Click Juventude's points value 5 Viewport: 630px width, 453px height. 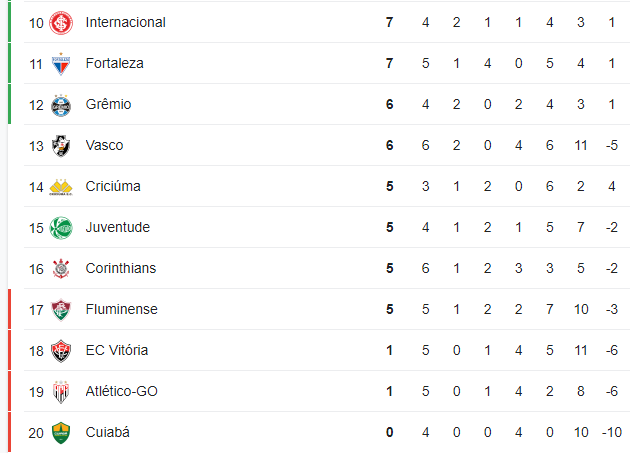[389, 228]
